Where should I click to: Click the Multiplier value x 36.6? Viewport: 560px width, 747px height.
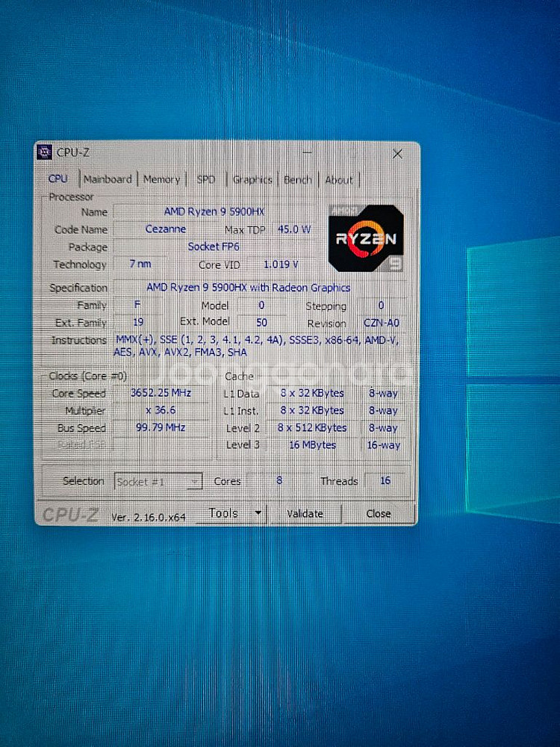pyautogui.click(x=161, y=410)
